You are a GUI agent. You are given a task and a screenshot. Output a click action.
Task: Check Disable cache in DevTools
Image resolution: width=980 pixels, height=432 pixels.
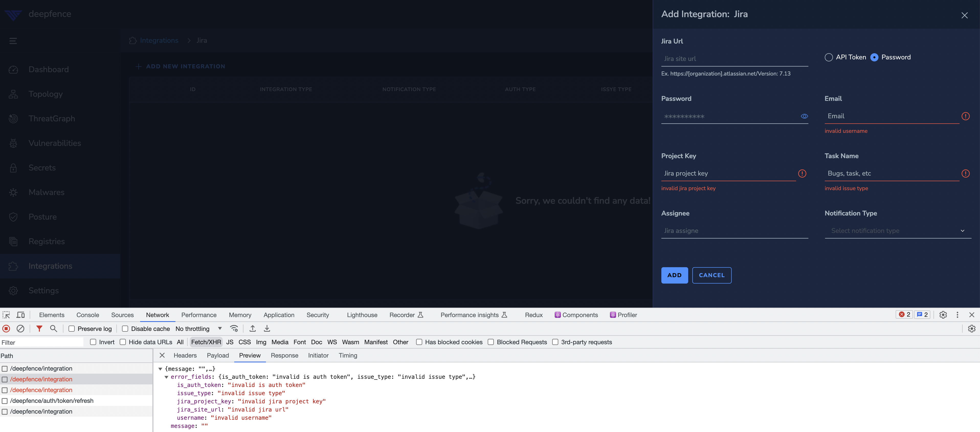[125, 328]
